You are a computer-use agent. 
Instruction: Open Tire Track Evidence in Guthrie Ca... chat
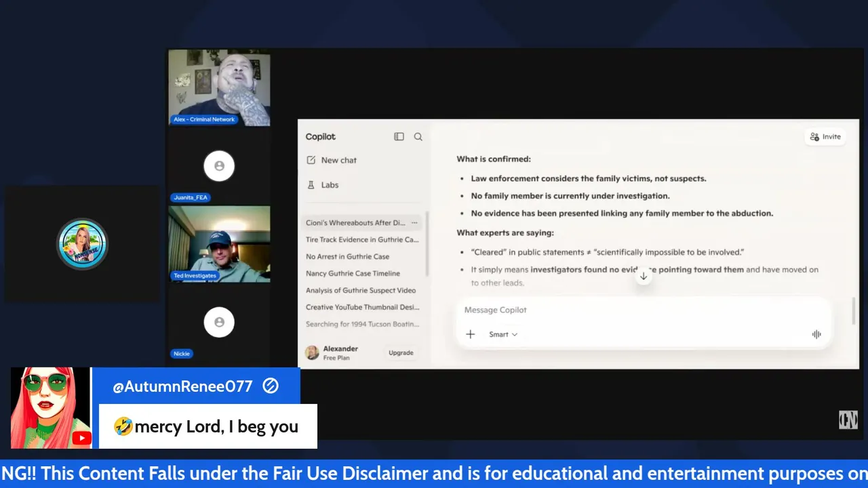click(x=362, y=239)
